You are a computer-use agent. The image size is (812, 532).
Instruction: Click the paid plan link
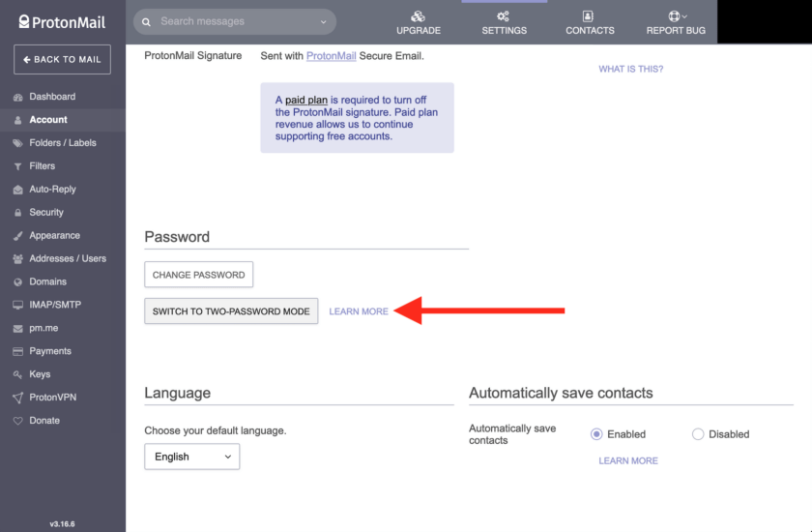coord(306,100)
